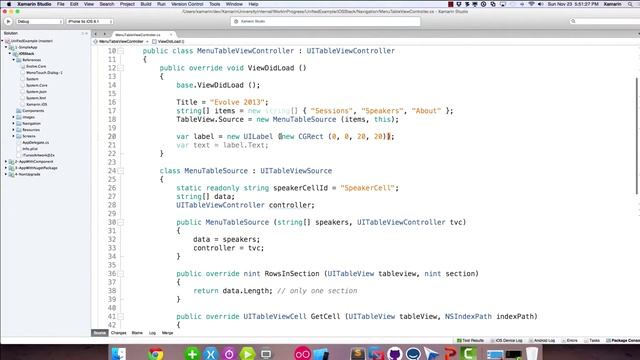Open the File menu

click(x=60, y=4)
